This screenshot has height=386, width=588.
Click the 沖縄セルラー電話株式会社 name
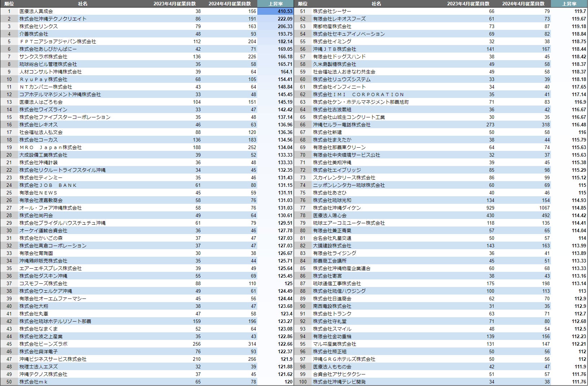[x=342, y=125]
